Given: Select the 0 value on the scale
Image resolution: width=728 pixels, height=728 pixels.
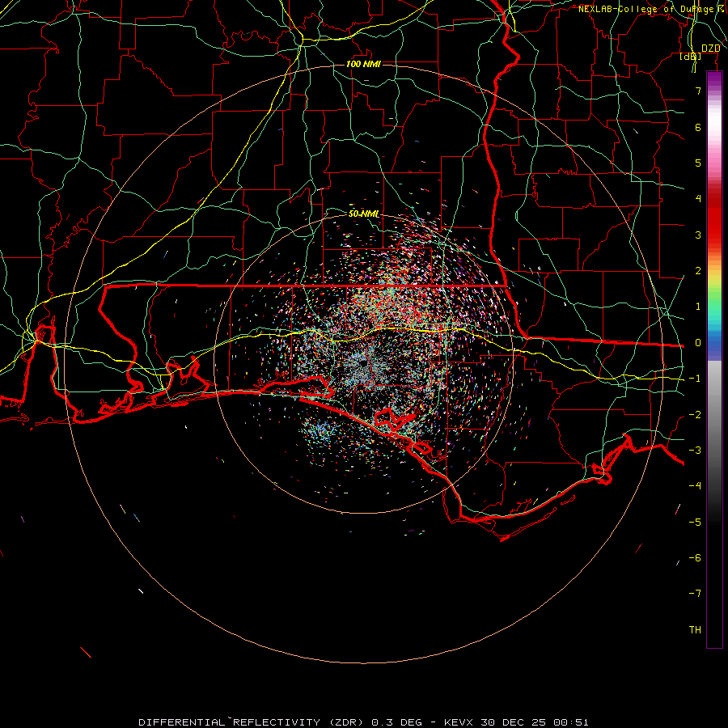Looking at the screenshot, I should [698, 343].
